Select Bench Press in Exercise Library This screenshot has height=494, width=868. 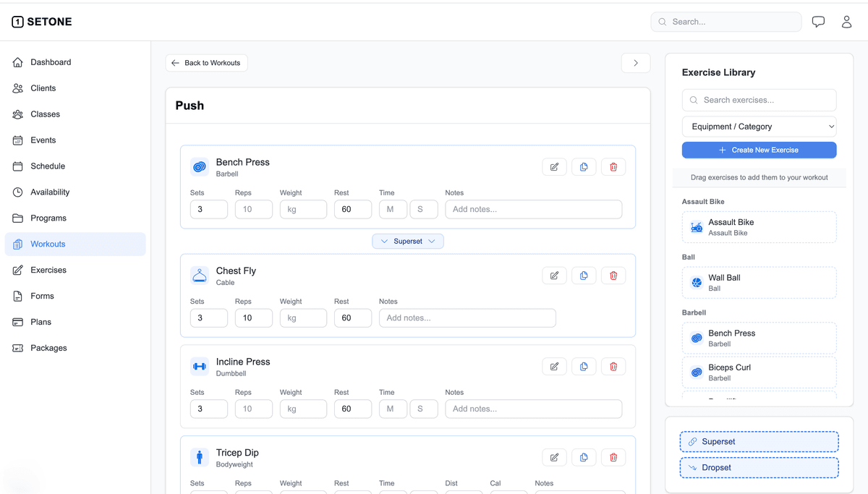[759, 338]
